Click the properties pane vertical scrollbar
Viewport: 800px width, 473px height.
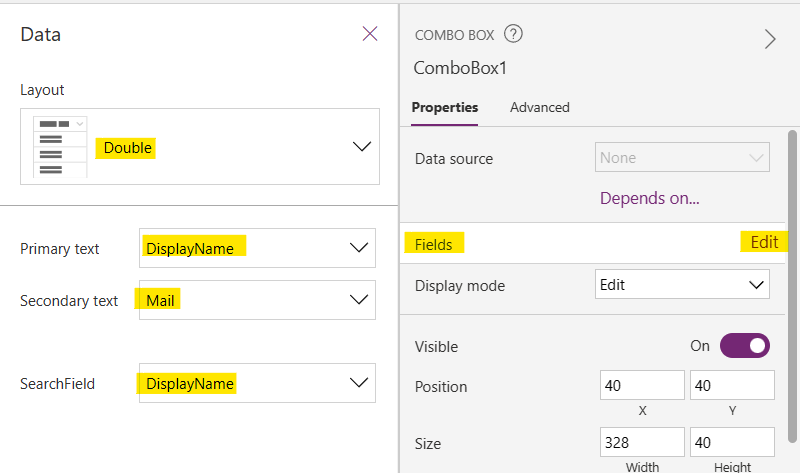coord(793,280)
